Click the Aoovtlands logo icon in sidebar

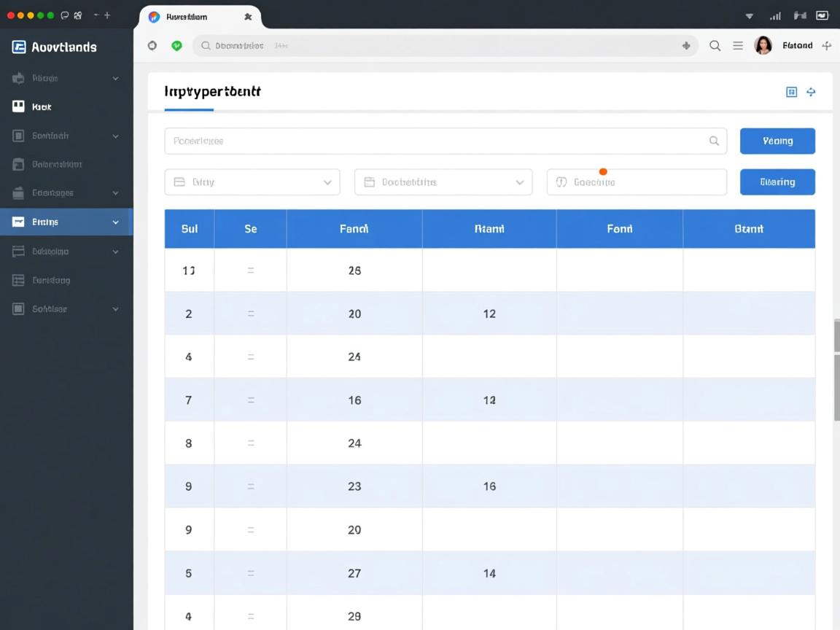(19, 47)
